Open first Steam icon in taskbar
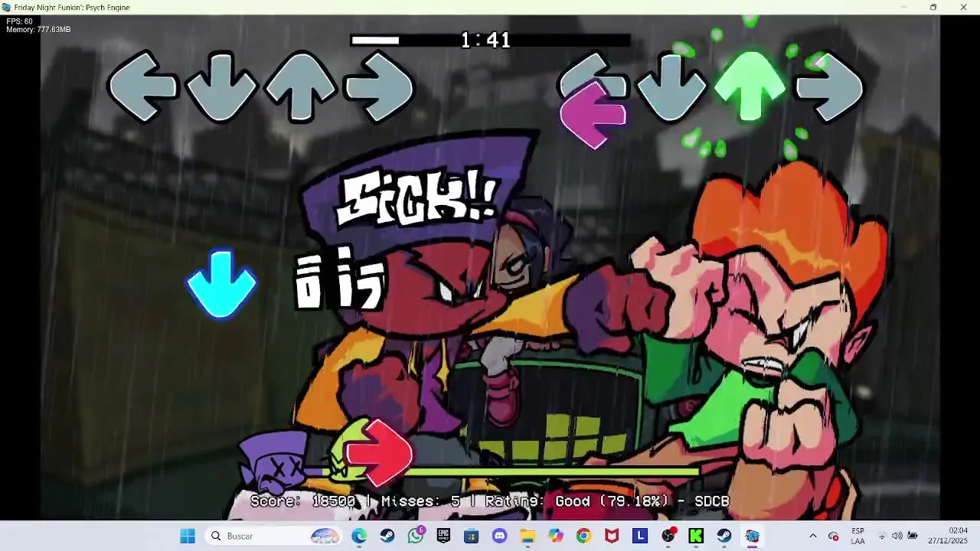 tap(387, 536)
